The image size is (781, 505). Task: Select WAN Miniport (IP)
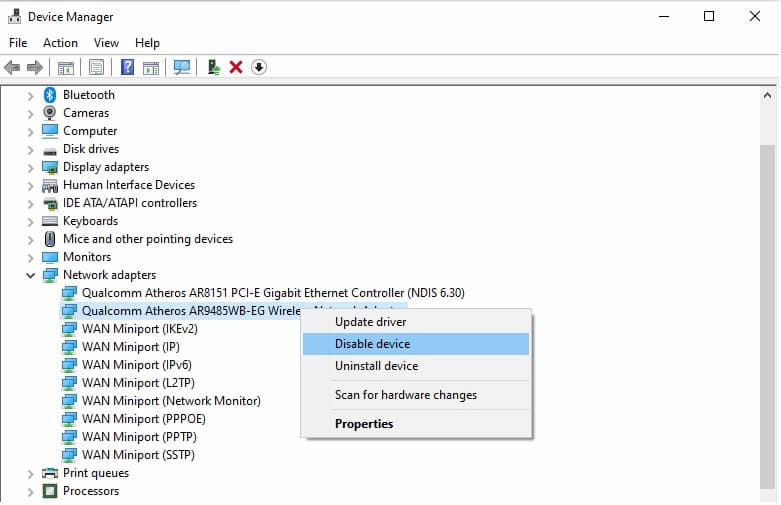(x=130, y=347)
